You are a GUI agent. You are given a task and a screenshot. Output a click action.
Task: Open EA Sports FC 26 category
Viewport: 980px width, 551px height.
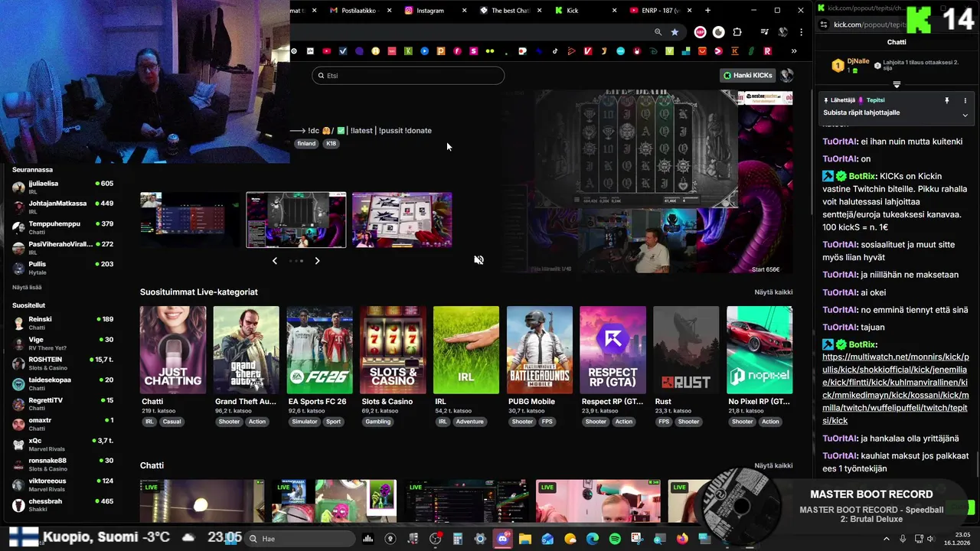point(319,350)
